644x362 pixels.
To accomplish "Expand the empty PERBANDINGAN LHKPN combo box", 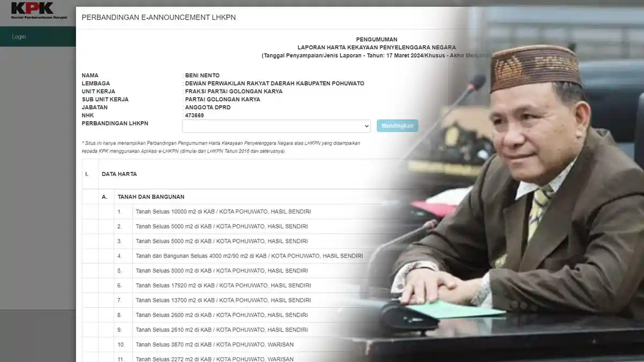I will click(x=276, y=125).
